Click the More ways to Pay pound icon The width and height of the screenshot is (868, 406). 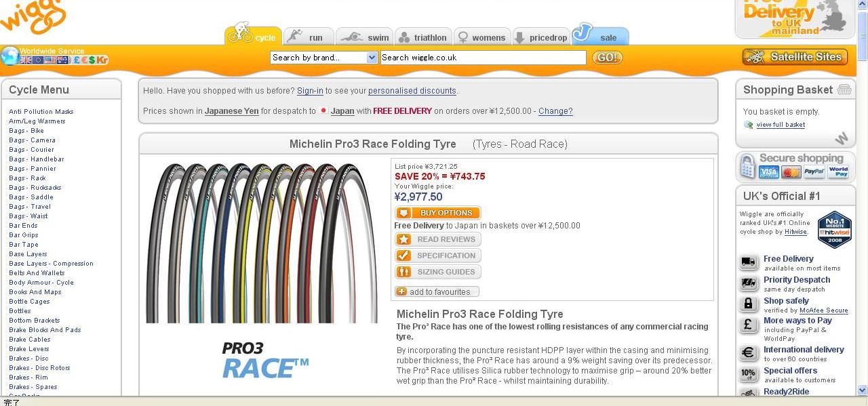pos(749,325)
